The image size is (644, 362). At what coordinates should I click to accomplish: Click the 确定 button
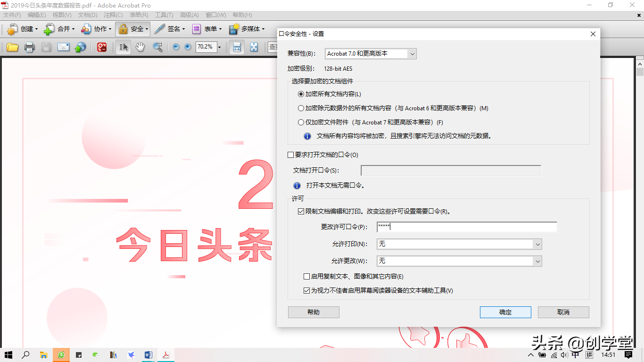click(x=505, y=312)
